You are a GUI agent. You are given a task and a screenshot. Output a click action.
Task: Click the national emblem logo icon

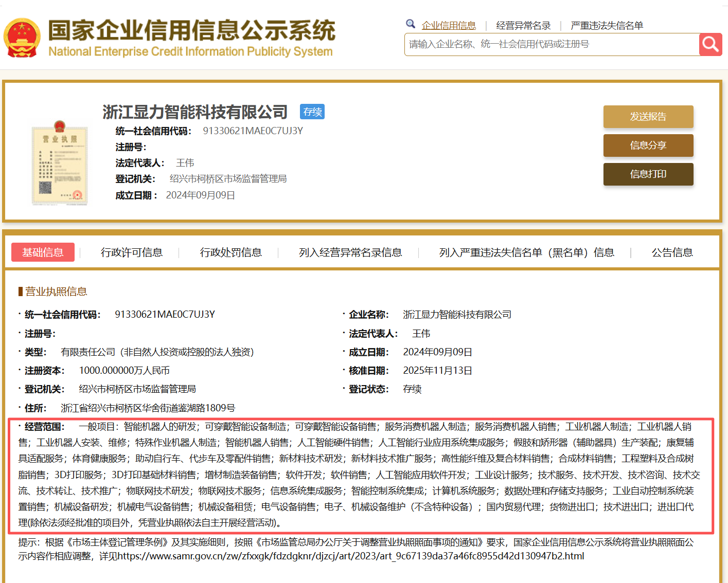tap(22, 38)
